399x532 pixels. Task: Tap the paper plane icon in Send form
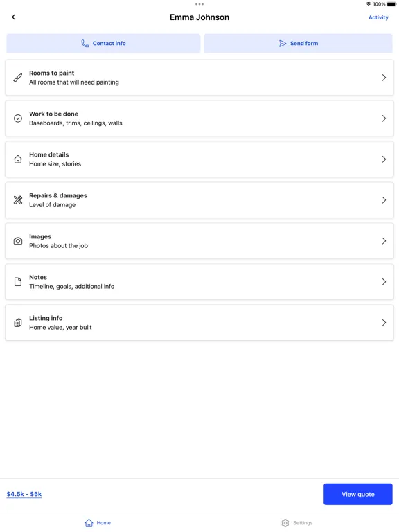pos(283,44)
